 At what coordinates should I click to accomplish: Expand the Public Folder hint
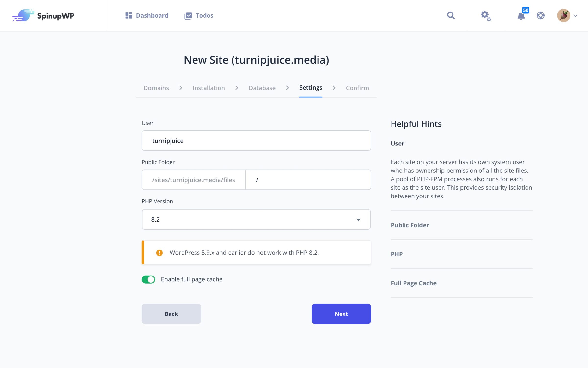click(410, 225)
